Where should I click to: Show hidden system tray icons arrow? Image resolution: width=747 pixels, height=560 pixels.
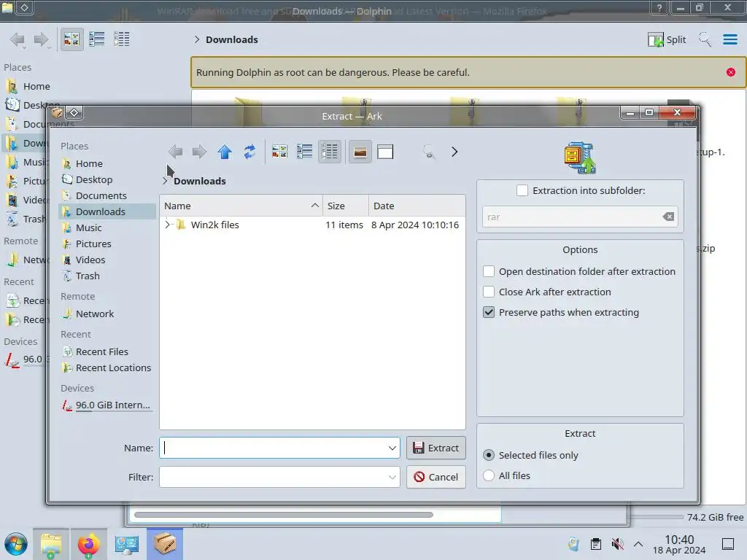click(638, 544)
